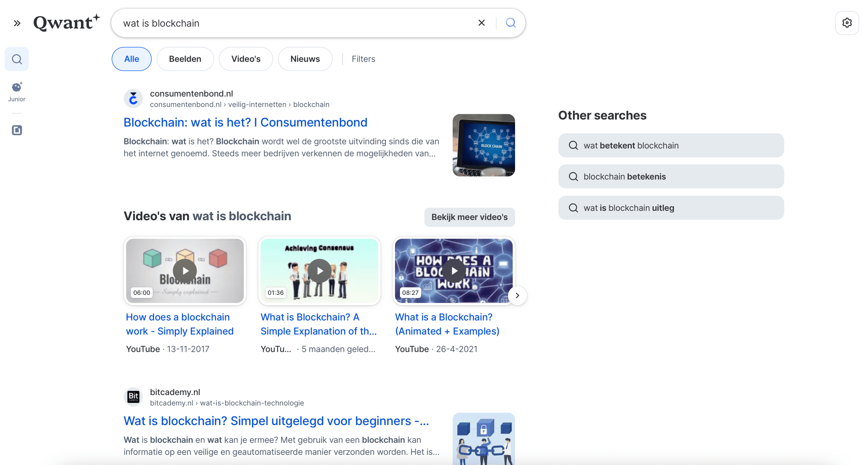Screen dimensions: 868x465
Task: Open the bookmark panel icon in sidebar
Action: point(17,130)
